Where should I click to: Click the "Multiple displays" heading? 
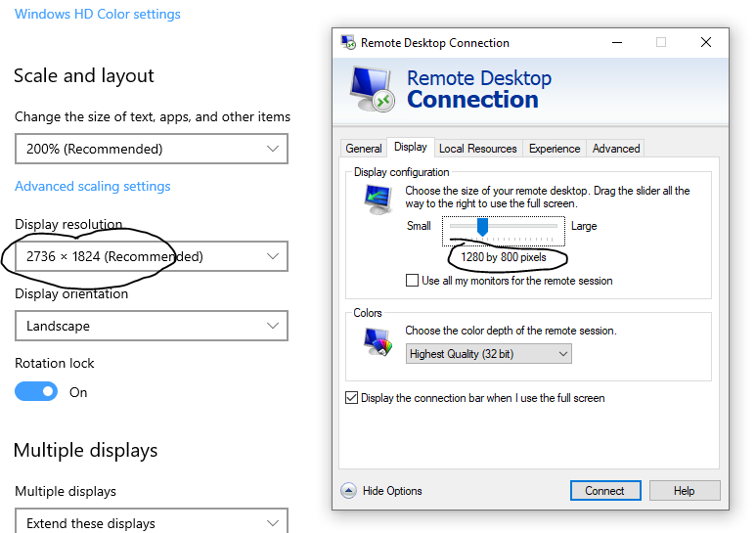[85, 450]
